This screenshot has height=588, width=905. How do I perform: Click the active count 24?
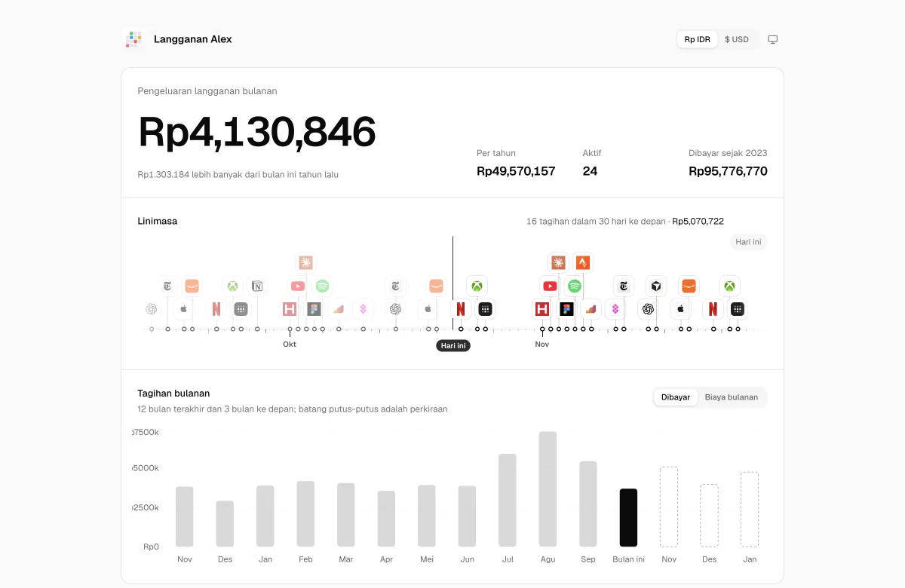point(590,171)
